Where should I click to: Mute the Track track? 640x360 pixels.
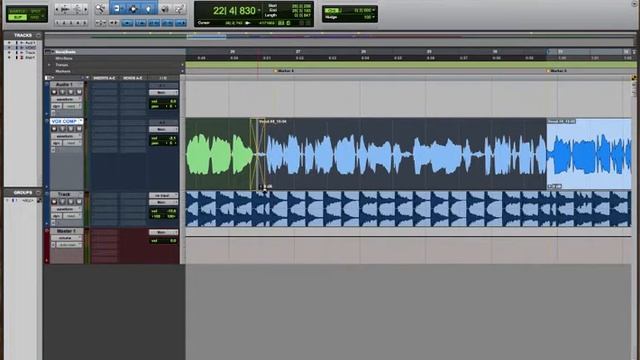click(x=79, y=202)
